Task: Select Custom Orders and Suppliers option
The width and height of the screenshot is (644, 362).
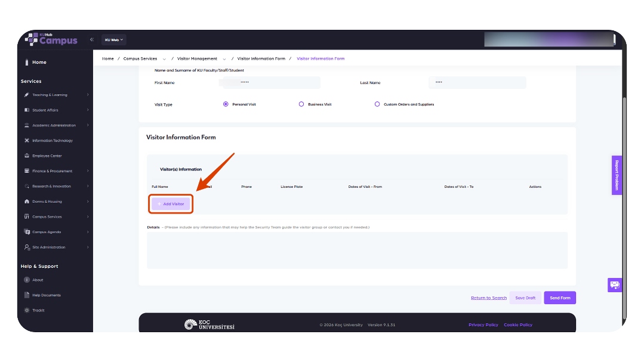Action: pos(377,104)
